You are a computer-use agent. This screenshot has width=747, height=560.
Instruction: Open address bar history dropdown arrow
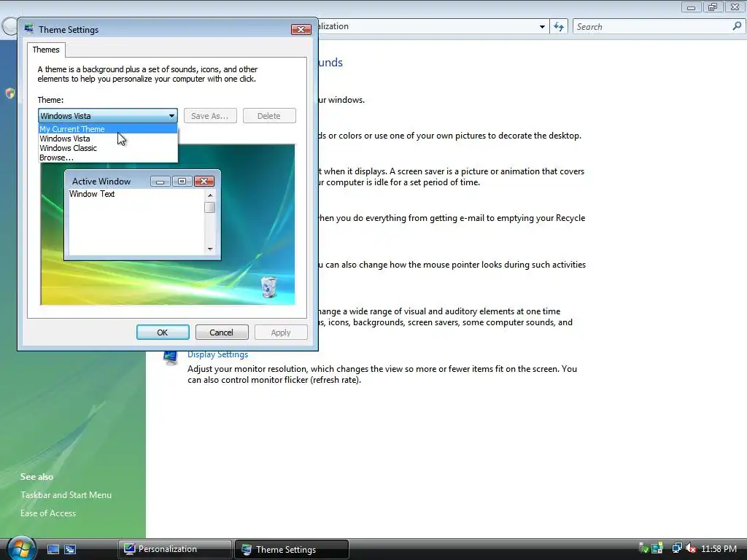tap(542, 27)
